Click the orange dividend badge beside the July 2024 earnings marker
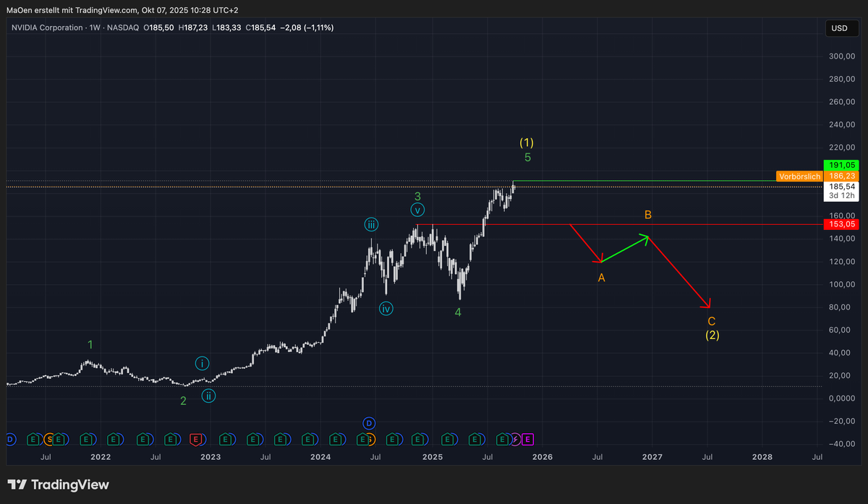 point(372,439)
